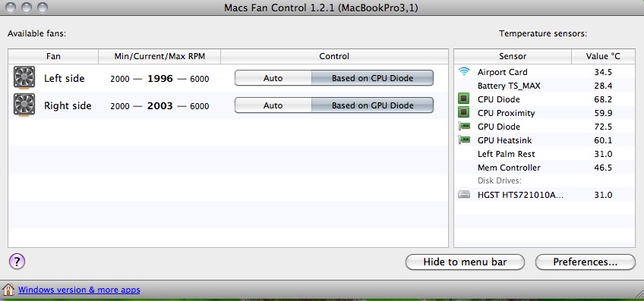Viewport: 644px width, 301px height.
Task: Click the Sensor column header
Action: click(x=513, y=57)
